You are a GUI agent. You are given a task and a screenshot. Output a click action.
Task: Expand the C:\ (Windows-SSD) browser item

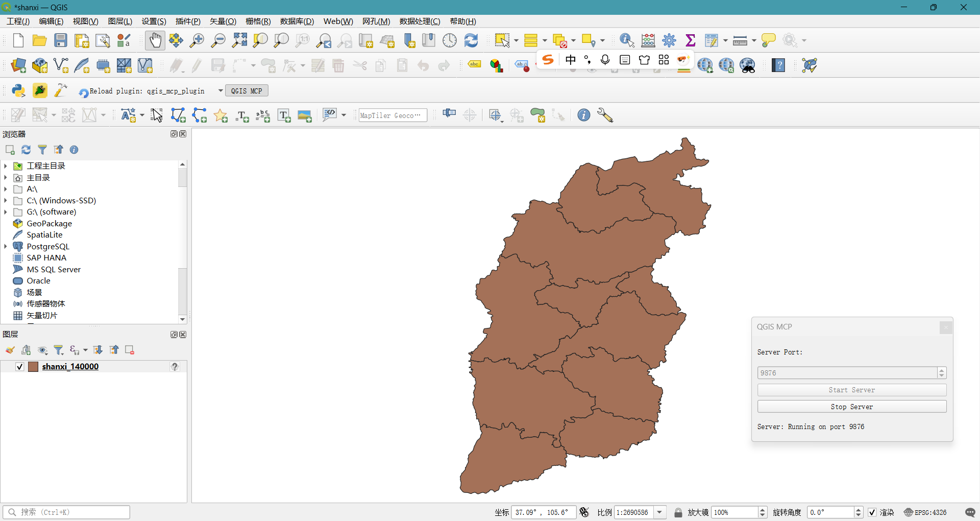pyautogui.click(x=6, y=200)
